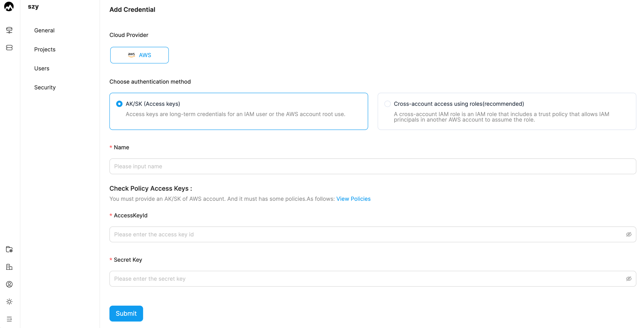Open the user profile icon in the left rail
Image resolution: width=644 pixels, height=328 pixels.
click(9, 284)
